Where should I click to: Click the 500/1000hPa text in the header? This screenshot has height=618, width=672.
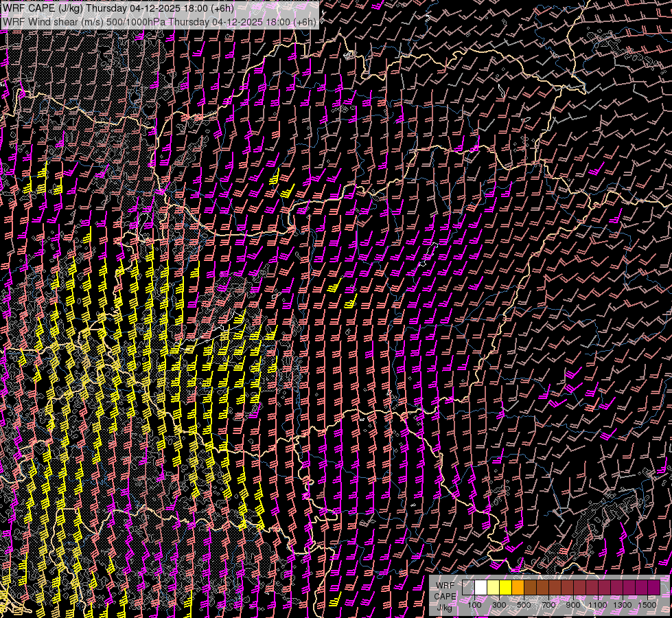[136, 21]
